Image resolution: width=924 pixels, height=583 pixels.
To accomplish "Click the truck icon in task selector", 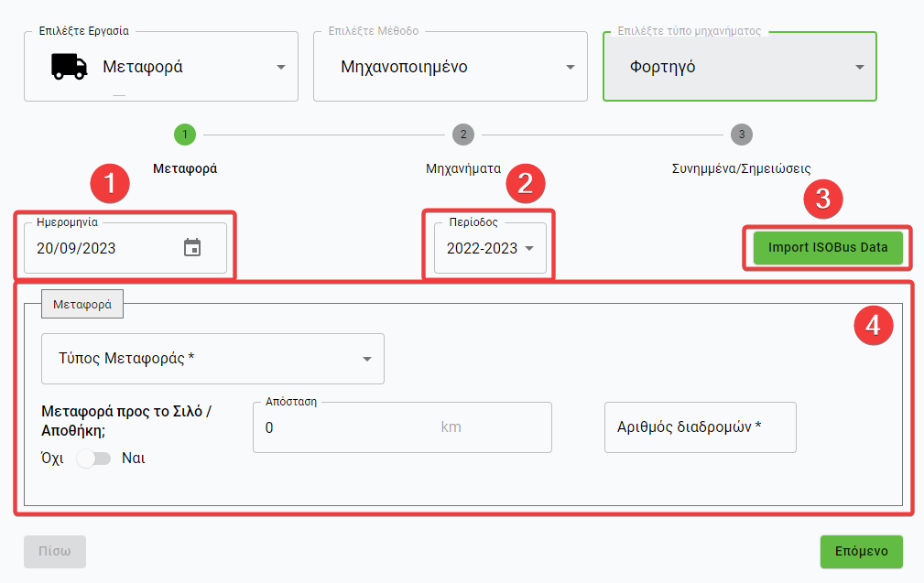I will tap(70, 67).
